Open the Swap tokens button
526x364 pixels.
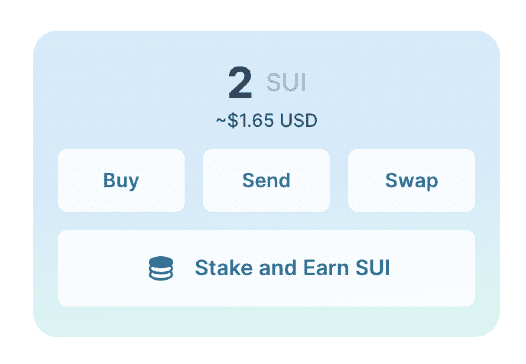(x=411, y=180)
